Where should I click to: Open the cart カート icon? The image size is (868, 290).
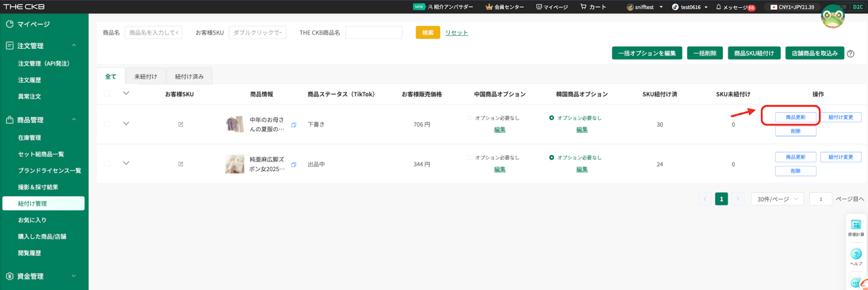(x=583, y=7)
